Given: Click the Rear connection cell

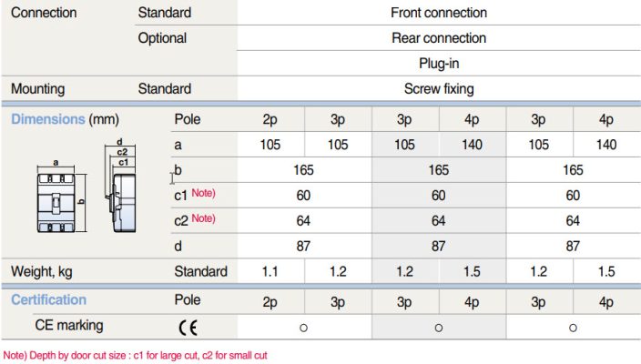Looking at the screenshot, I should point(439,38).
